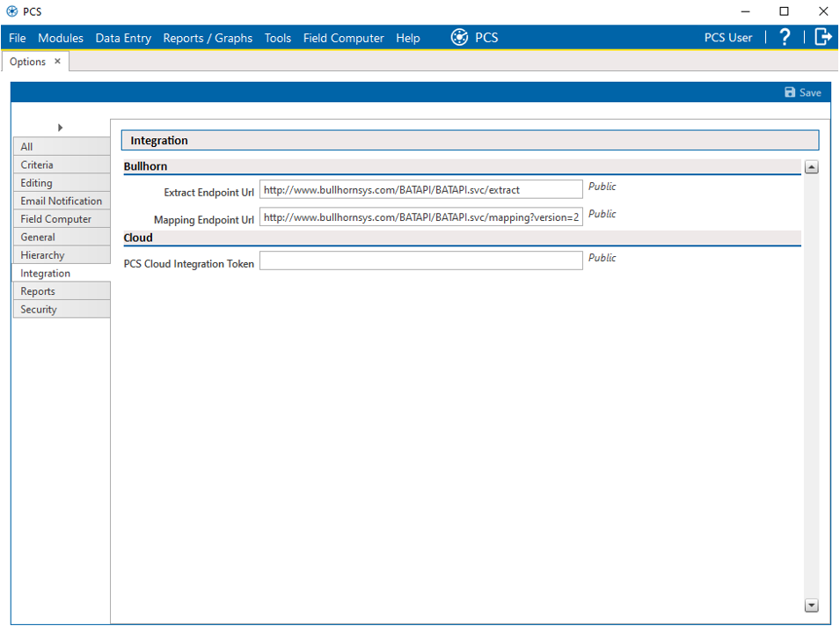Select the Security category

(62, 309)
